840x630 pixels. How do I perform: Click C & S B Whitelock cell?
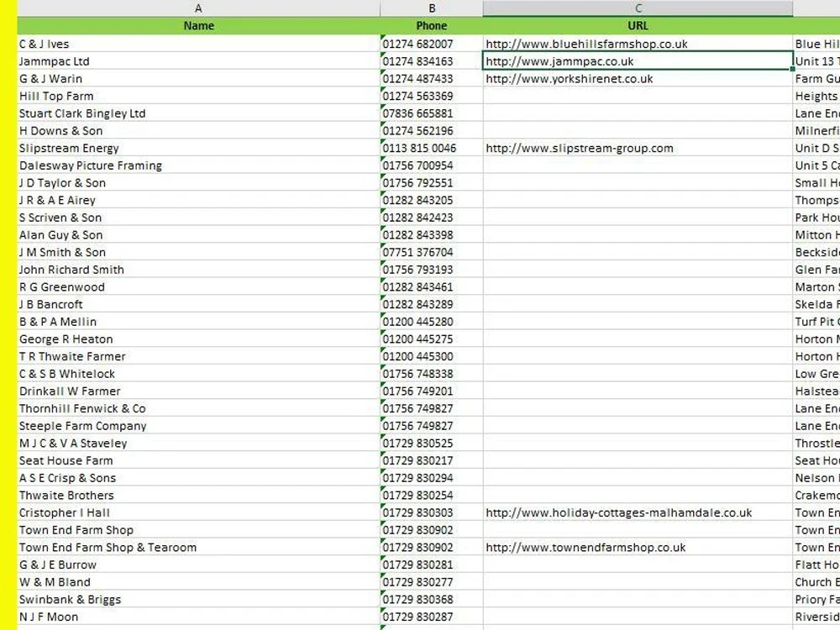click(198, 374)
